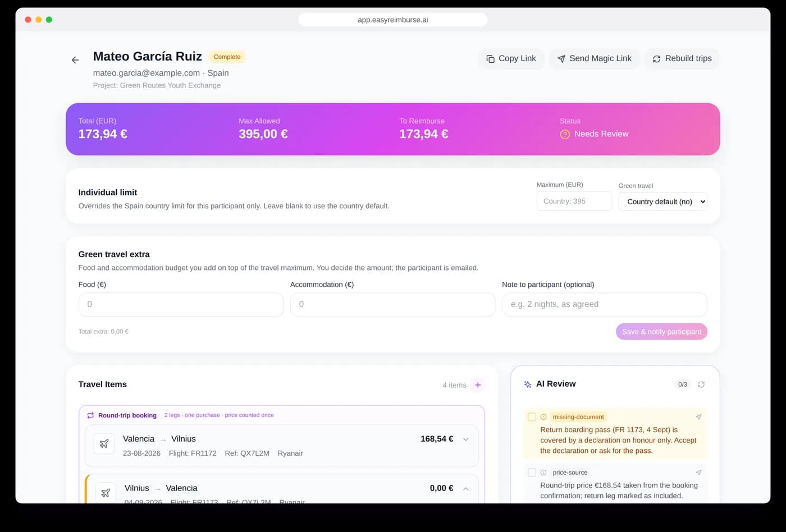Click the Max Allowed value 395,00 €
Viewport: 786px width, 532px height.
pos(263,134)
